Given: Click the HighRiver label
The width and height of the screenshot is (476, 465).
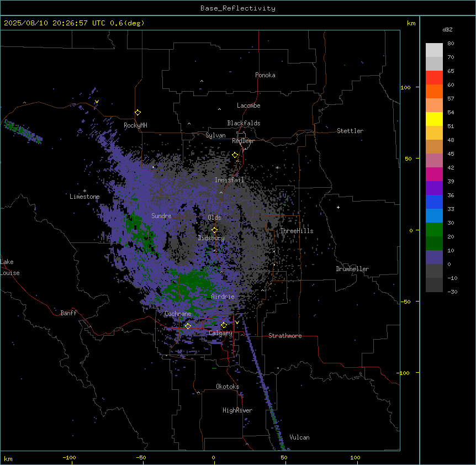Looking at the screenshot, I should click(x=237, y=410).
